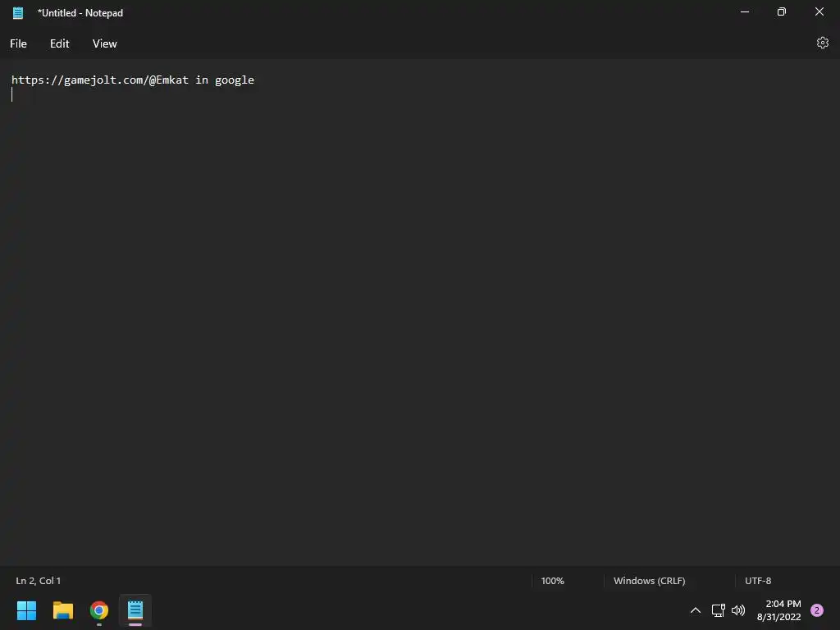Screen dimensions: 840x630
Task: Click Ln 2, Col 1 status entry
Action: coord(38,581)
